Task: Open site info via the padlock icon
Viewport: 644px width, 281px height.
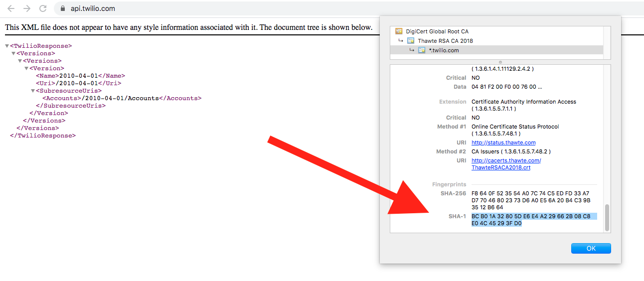Action: pos(62,8)
